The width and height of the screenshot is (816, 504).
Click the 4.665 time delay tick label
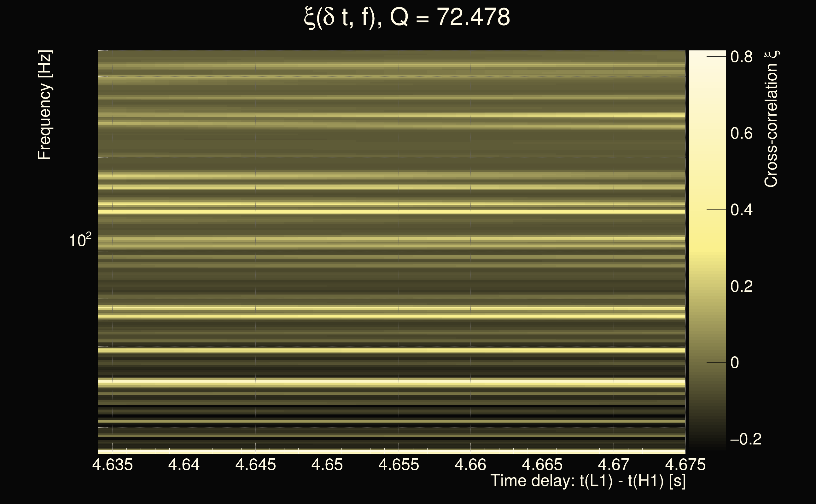coord(542,465)
